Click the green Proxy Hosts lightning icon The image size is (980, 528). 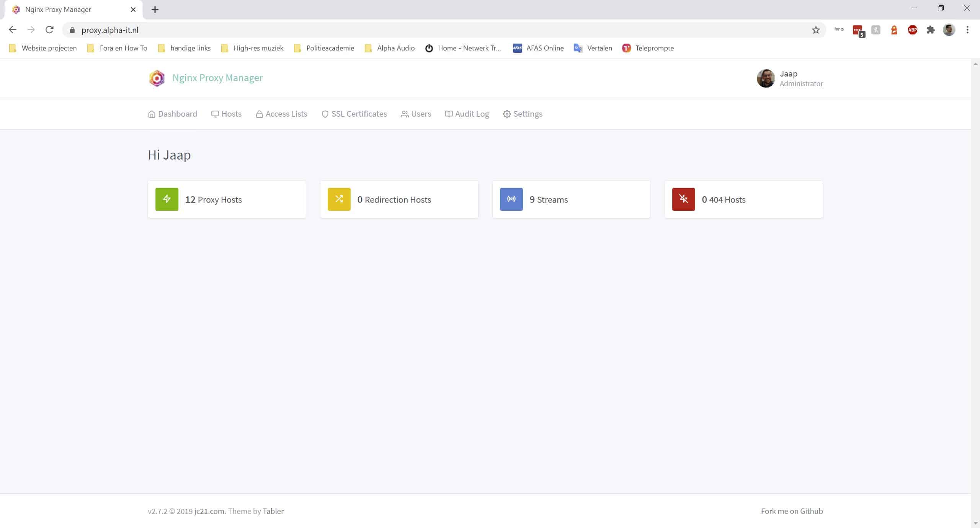click(x=167, y=199)
